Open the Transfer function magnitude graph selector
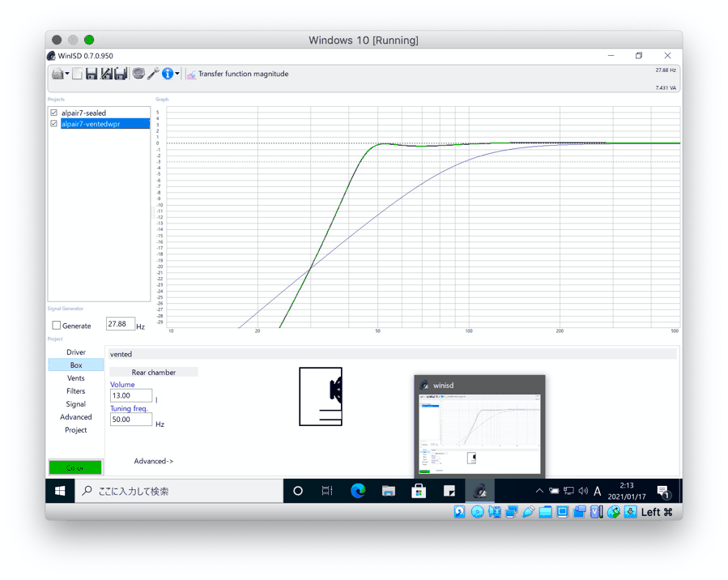The height and width of the screenshot is (580, 728). pyautogui.click(x=243, y=74)
